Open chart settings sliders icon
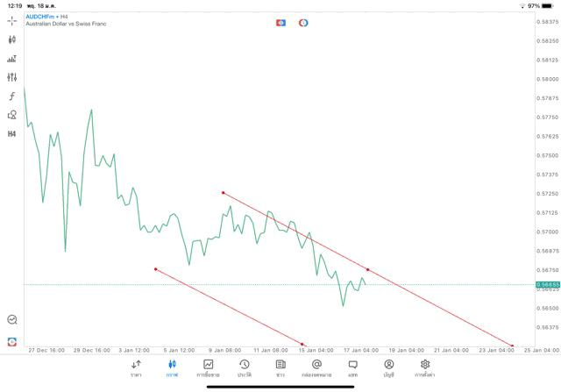Image resolution: width=561 pixels, height=392 pixels. 12,77
